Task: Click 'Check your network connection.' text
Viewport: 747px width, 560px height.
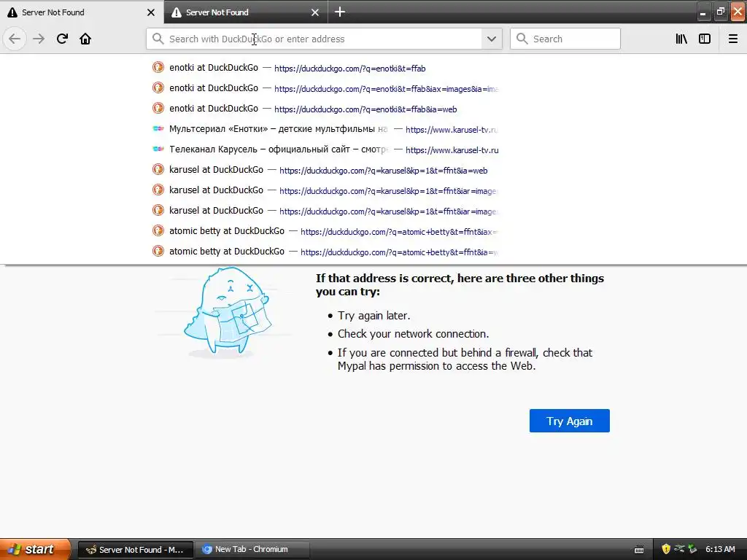Action: pos(413,334)
